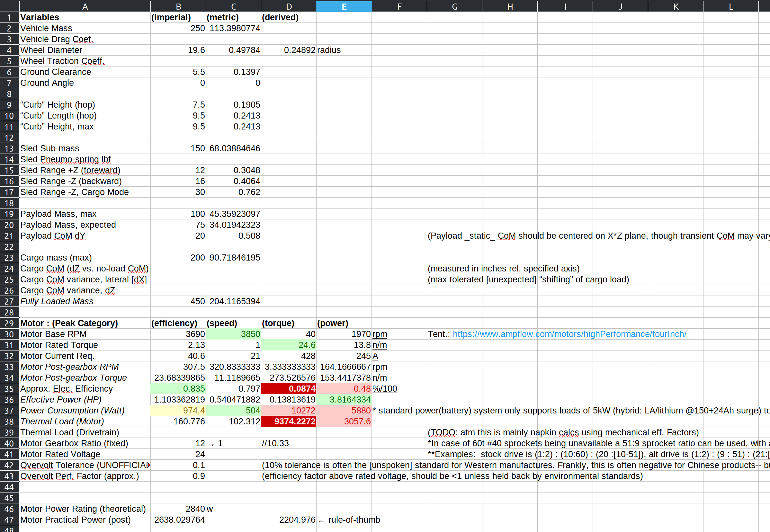Select row 35 header

pos(9,389)
